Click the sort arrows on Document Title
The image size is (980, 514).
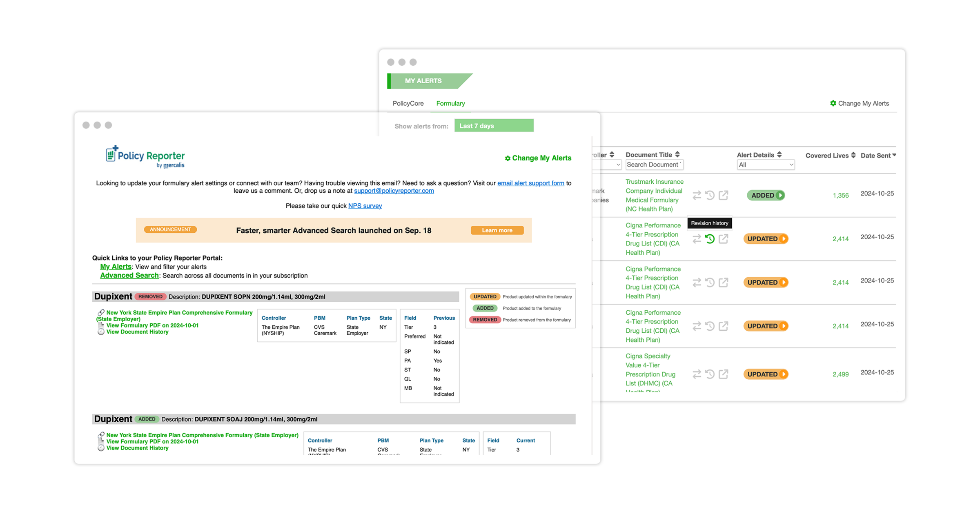677,154
